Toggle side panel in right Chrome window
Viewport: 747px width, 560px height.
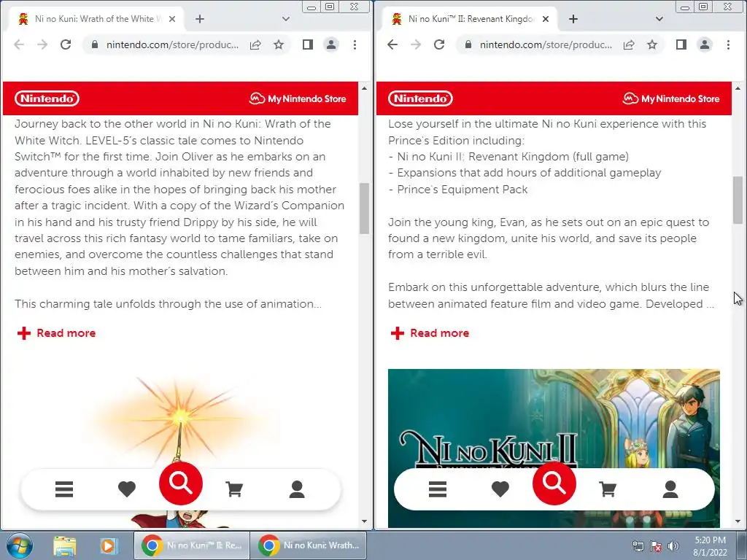click(681, 44)
